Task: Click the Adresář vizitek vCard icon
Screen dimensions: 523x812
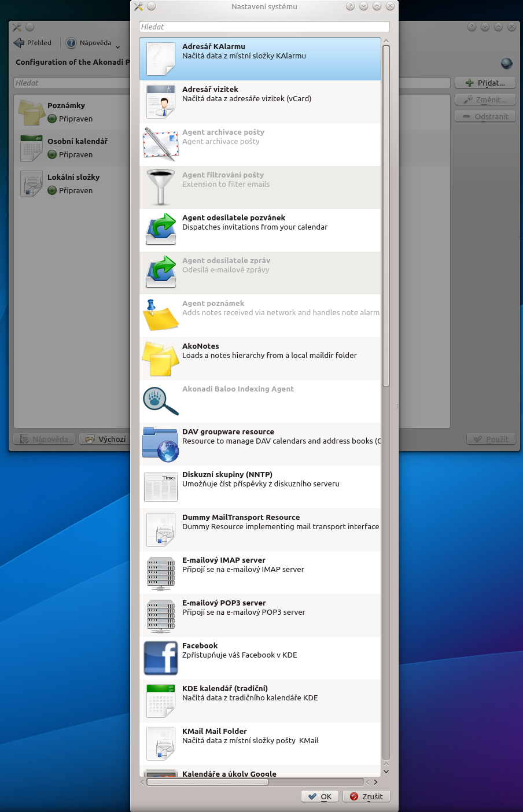Action: pyautogui.click(x=160, y=102)
